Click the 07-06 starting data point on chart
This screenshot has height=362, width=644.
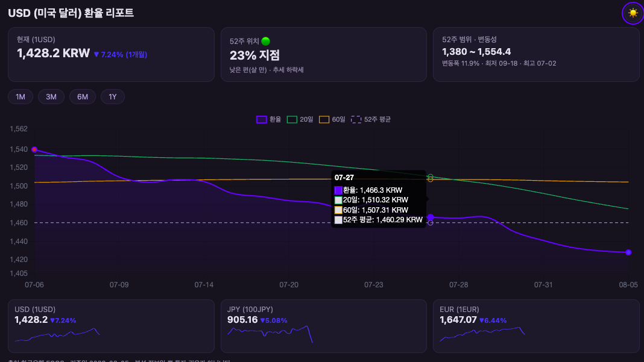point(34,149)
